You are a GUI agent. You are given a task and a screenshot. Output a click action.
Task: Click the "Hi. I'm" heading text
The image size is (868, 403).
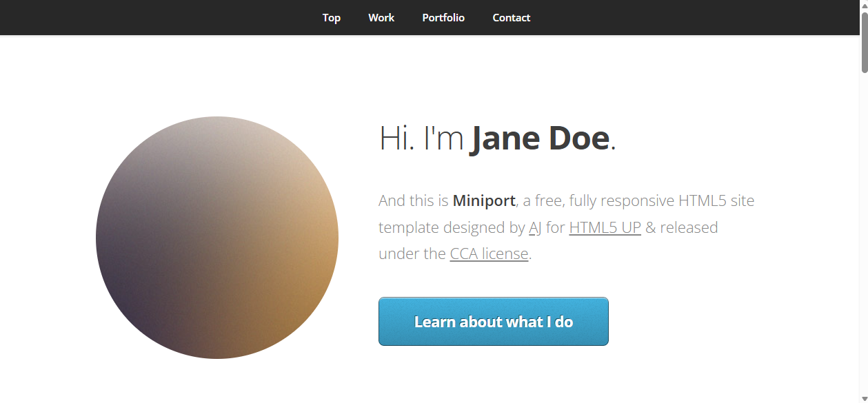coord(421,138)
